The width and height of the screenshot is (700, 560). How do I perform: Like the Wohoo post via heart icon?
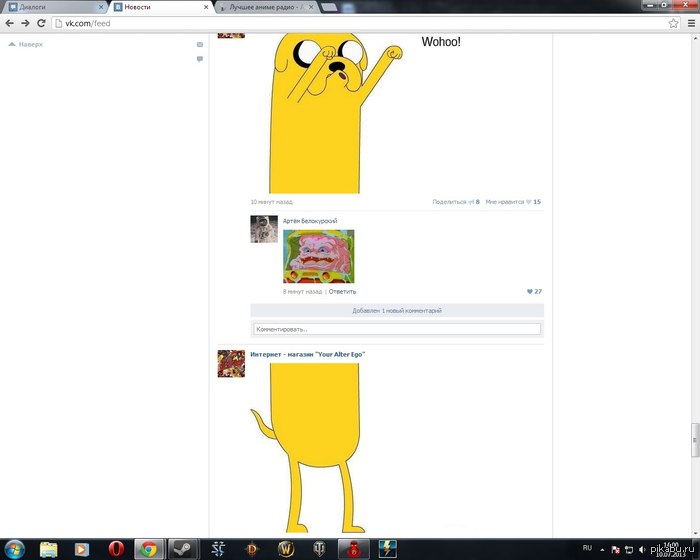pyautogui.click(x=529, y=202)
